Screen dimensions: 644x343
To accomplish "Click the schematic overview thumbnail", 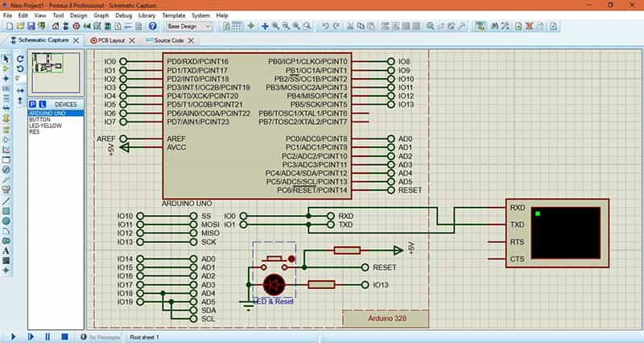I will (56, 72).
